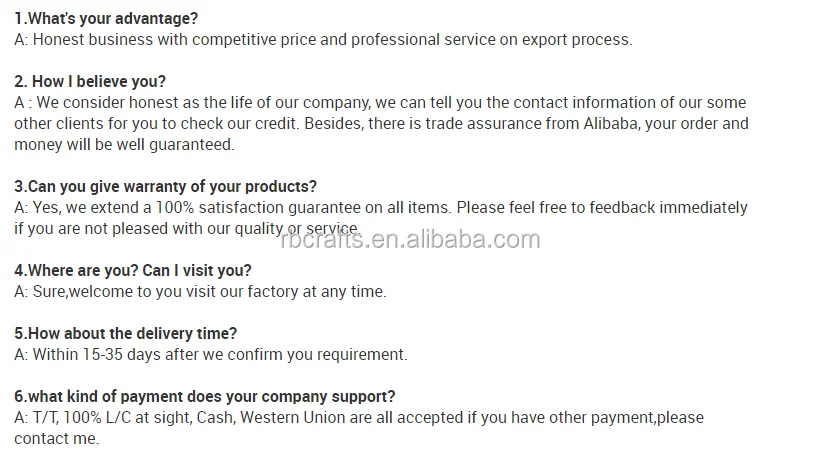Click the "2. How I believe you?" heading
Screen dimensions: 820x474
90,81
